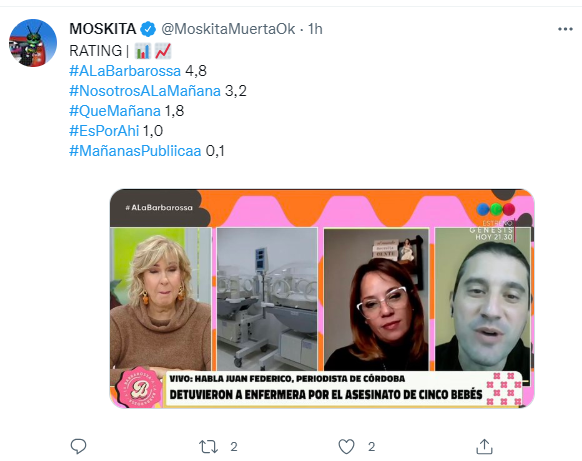Like the tweet with heart icon
This screenshot has height=461, width=582.
click(346, 447)
